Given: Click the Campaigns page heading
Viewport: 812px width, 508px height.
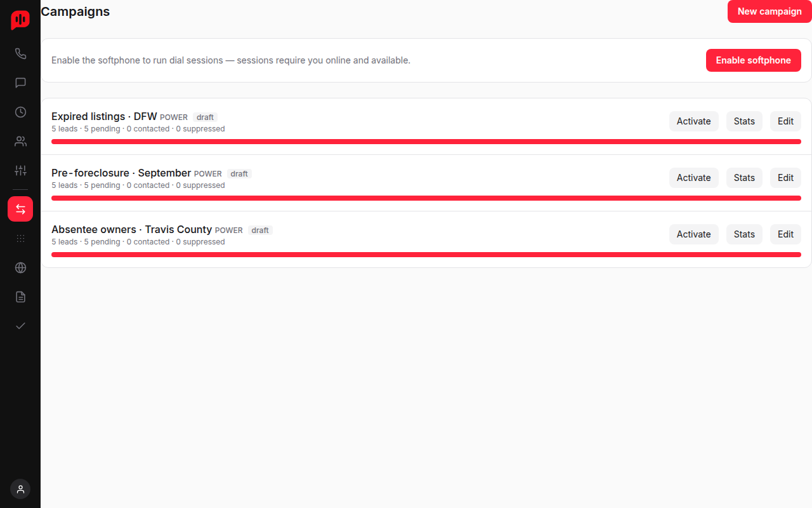Looking at the screenshot, I should 75,11.
